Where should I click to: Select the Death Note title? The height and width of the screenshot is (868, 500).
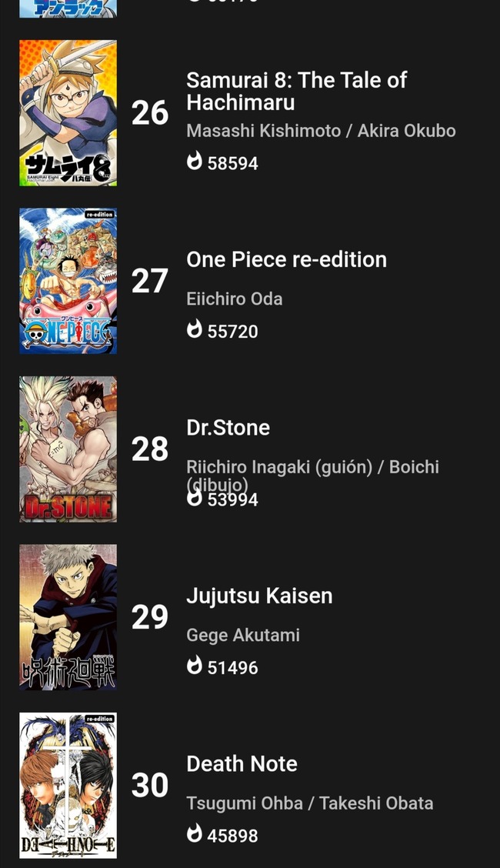click(242, 764)
